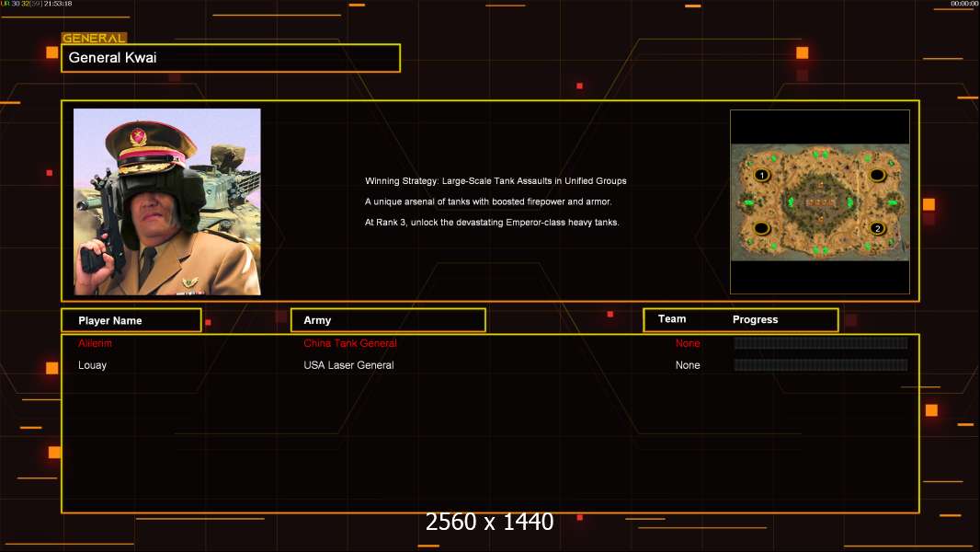Click the Player Name column header
This screenshot has width=980, height=552.
click(x=131, y=320)
